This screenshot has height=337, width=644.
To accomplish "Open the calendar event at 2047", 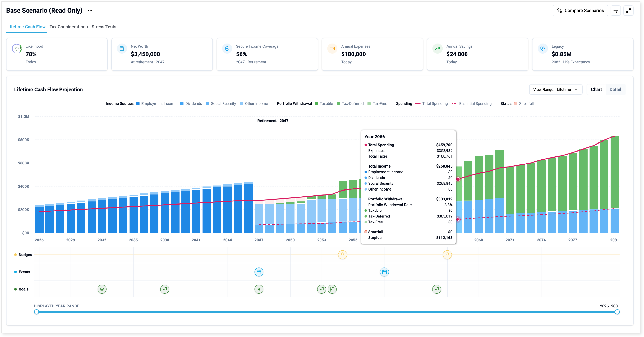I will pos(259,272).
